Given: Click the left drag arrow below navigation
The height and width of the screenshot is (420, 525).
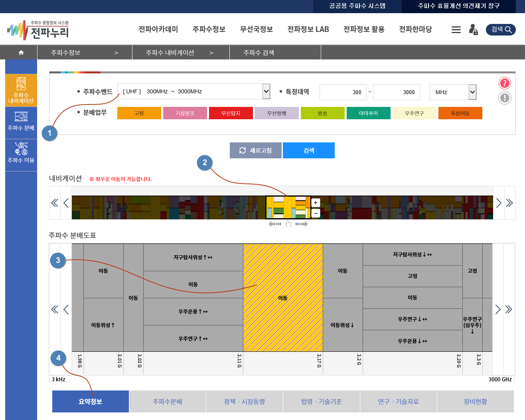Looking at the screenshot, I should tap(275, 224).
